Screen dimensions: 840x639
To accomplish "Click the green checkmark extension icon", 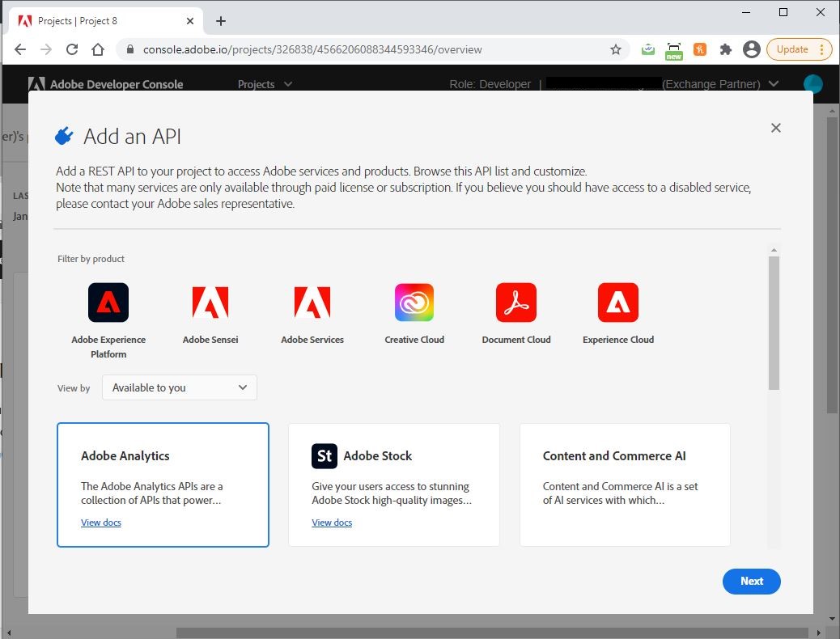I will click(647, 49).
